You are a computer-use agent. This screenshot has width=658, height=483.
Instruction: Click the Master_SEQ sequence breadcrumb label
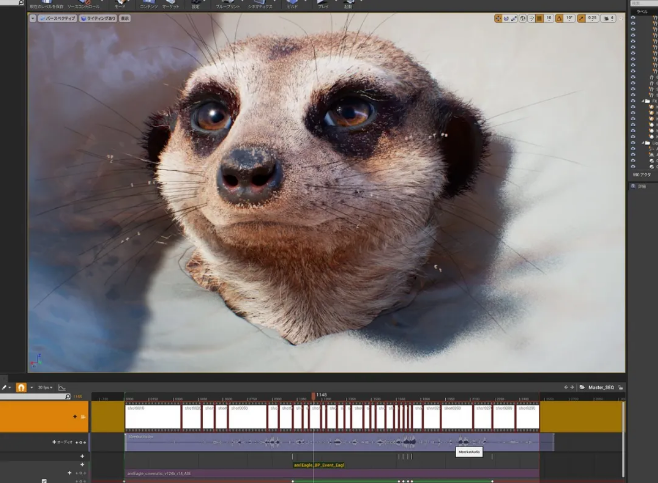point(603,387)
